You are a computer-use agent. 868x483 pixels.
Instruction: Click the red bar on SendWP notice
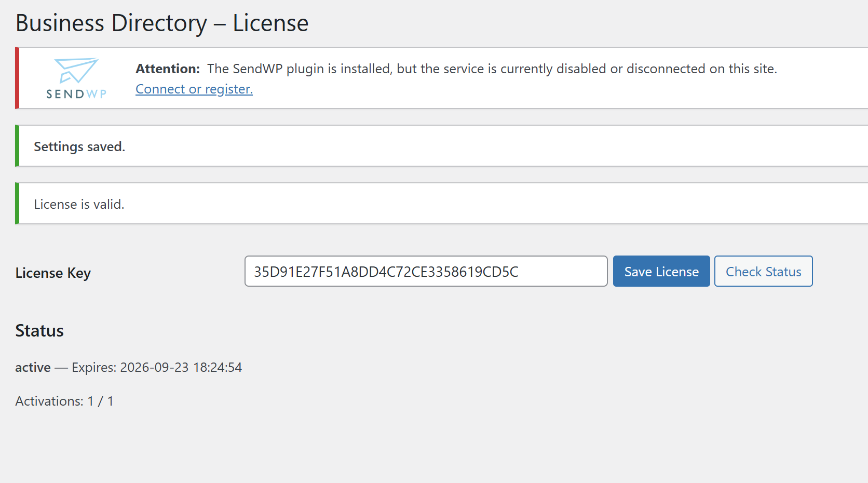coord(17,78)
